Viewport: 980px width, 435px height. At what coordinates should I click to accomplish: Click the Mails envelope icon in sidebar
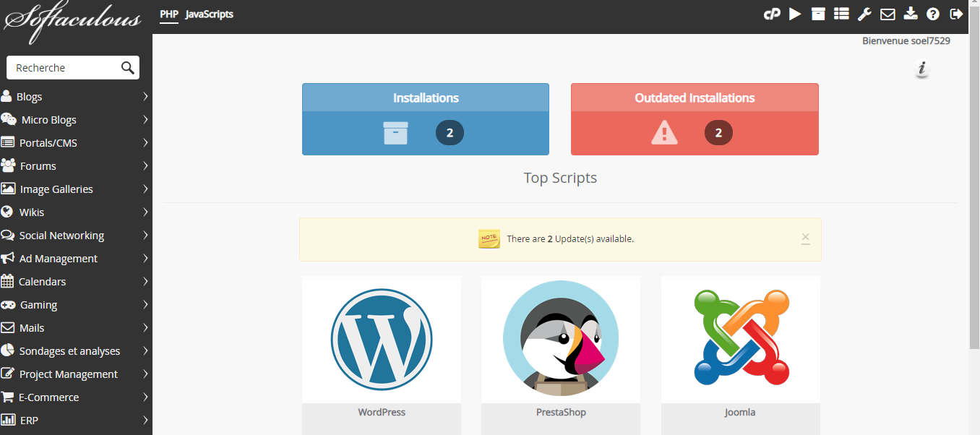click(8, 327)
